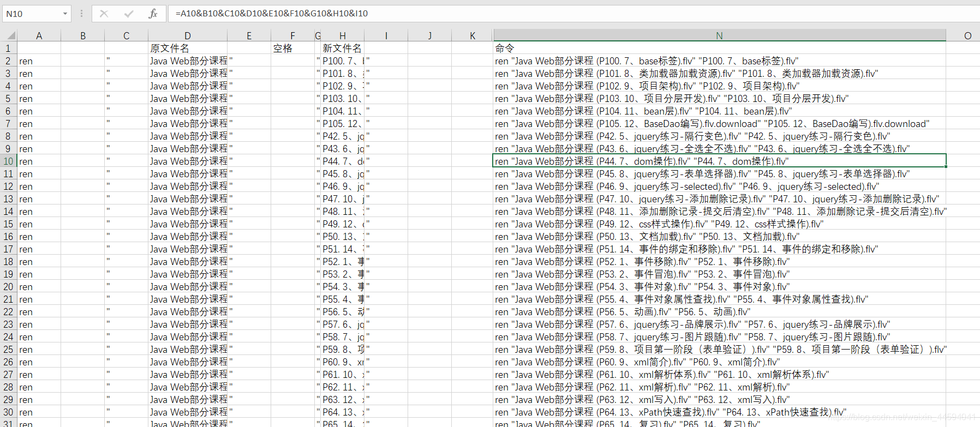This screenshot has width=980, height=427.
Task: Click the 原文件名 header cell
Action: (x=188, y=49)
